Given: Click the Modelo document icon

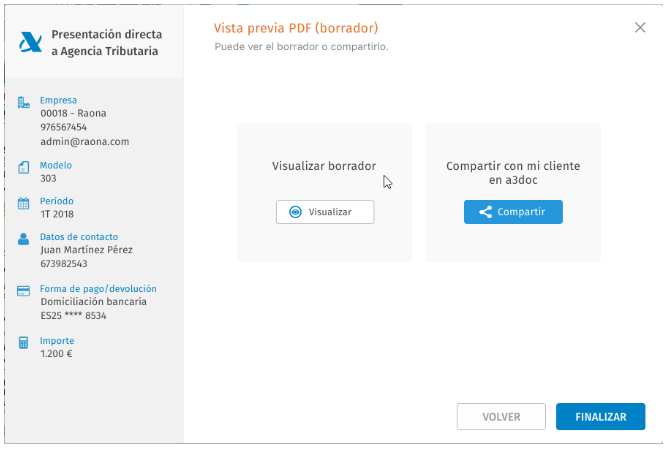Looking at the screenshot, I should 24,167.
